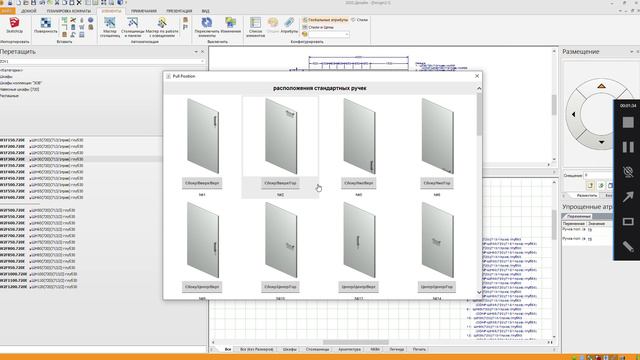Open the ПРЕЗЕНТАЦИЯ ribbon tab
The height and width of the screenshot is (360, 640).
coord(179,11)
